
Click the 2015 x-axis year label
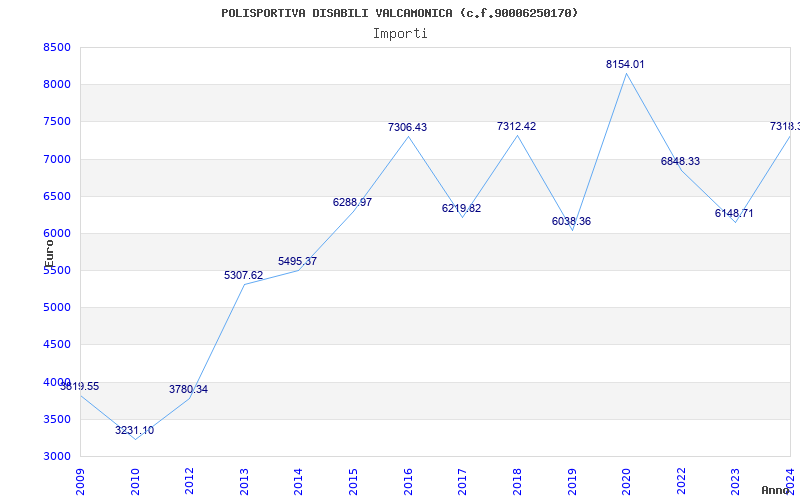[x=353, y=481]
